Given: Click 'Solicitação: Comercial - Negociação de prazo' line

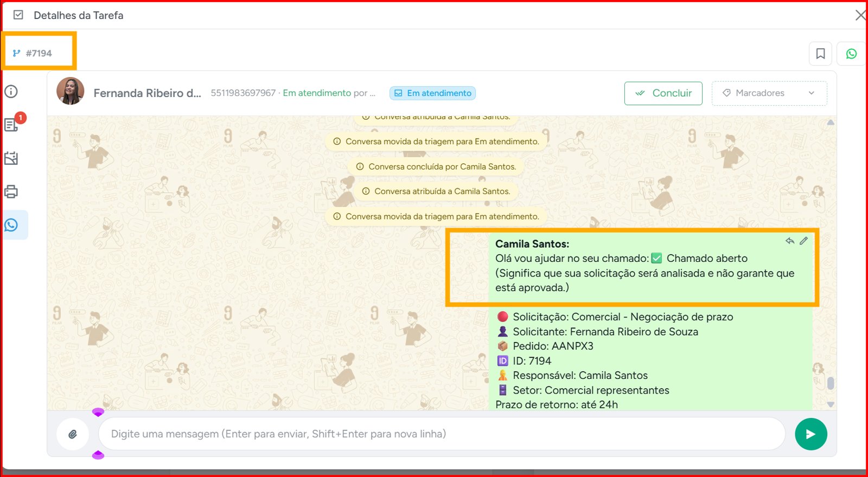Looking at the screenshot, I should (615, 317).
